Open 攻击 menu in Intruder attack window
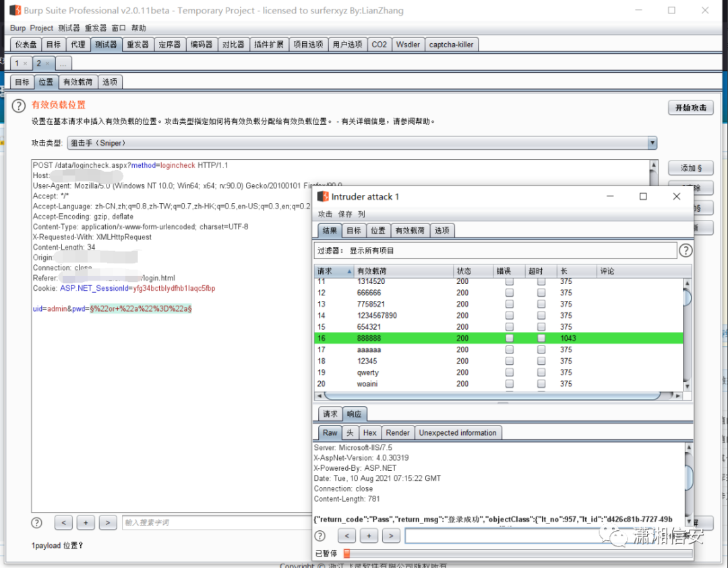Image resolution: width=728 pixels, height=568 pixels. [x=325, y=215]
